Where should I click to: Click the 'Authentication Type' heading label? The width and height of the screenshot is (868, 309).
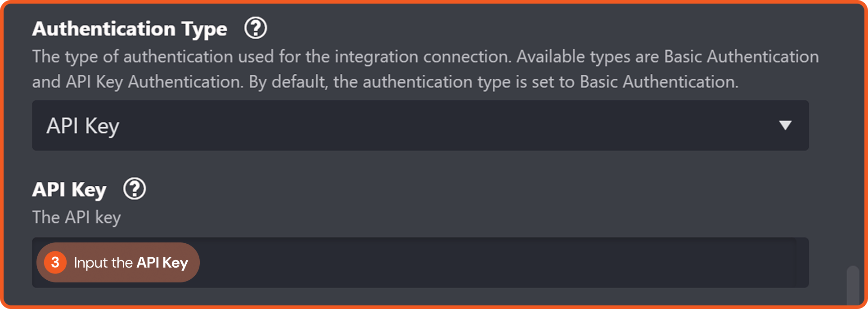[130, 29]
